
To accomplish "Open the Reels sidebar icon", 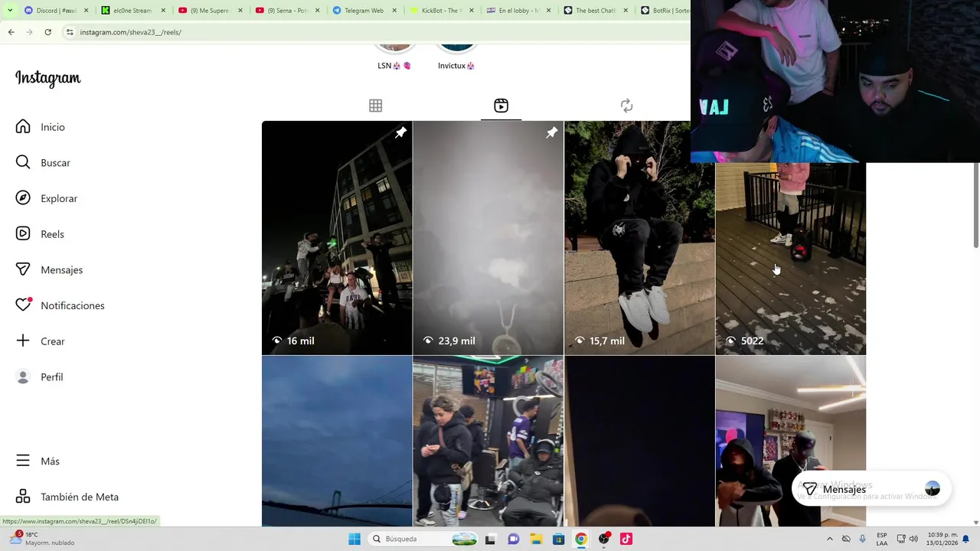I will [23, 233].
